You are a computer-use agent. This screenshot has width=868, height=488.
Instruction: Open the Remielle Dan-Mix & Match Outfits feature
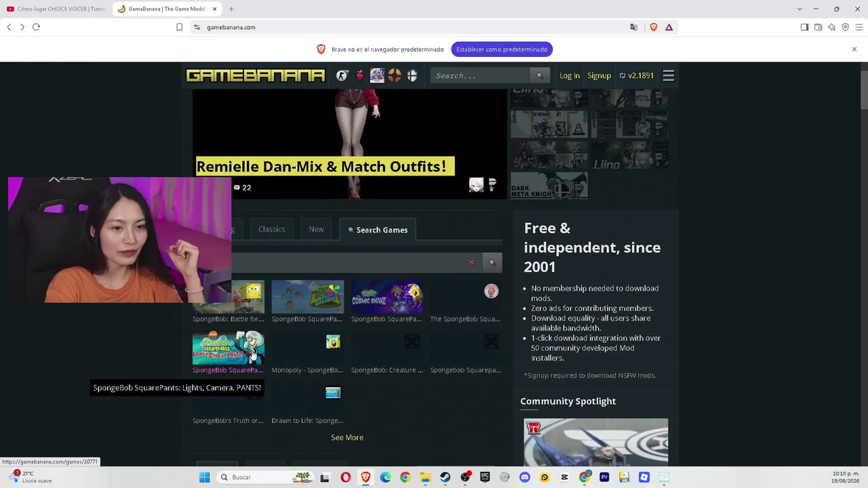[325, 167]
